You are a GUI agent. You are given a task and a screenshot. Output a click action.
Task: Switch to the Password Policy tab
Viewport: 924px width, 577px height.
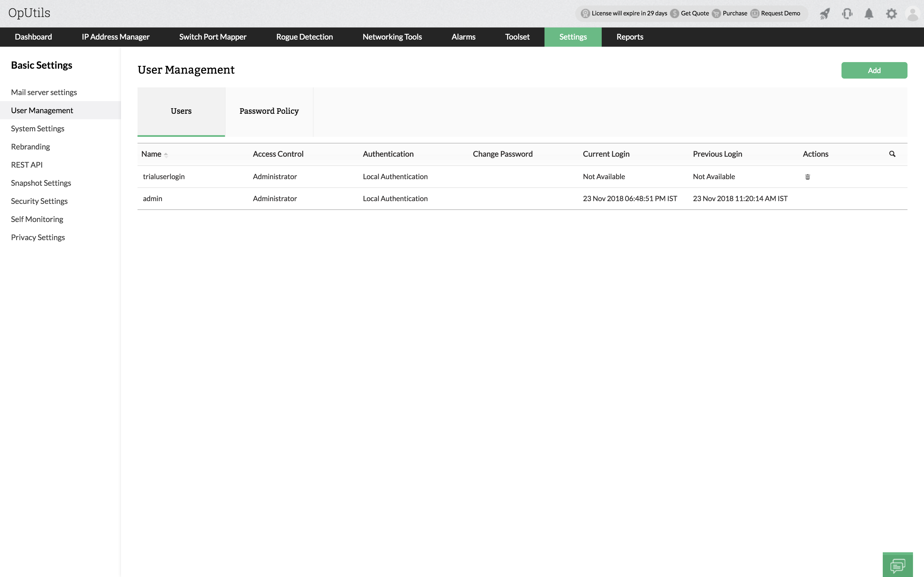pyautogui.click(x=269, y=111)
